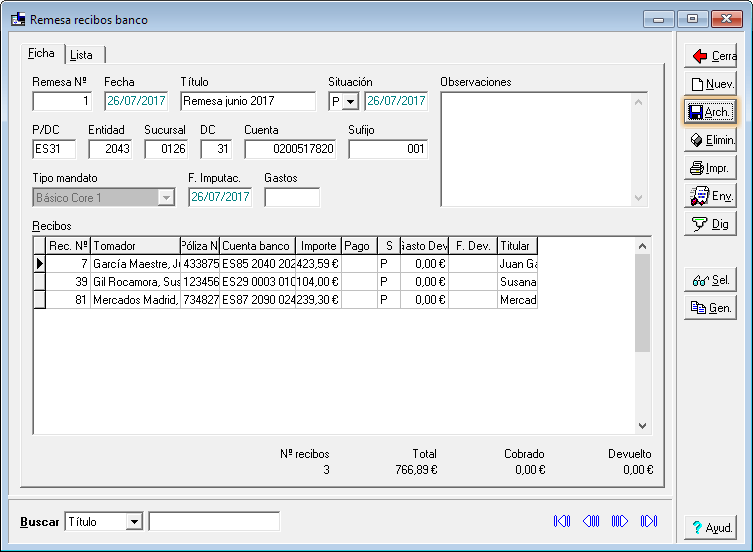Go to the first record navigation arrow
This screenshot has height=552, width=753.
562,521
